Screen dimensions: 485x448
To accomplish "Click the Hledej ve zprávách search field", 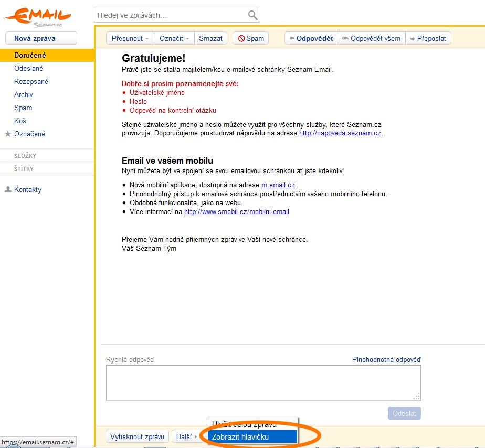I will [171, 15].
